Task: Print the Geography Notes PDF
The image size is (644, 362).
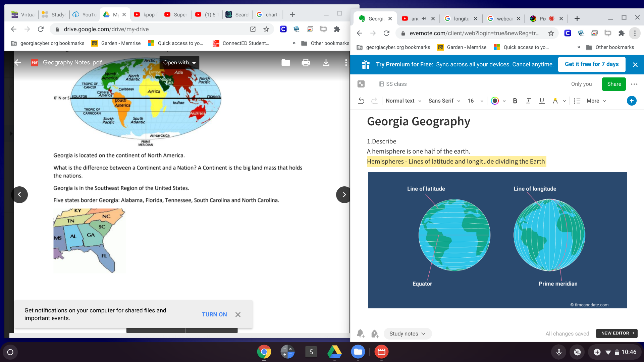Action: (306, 63)
